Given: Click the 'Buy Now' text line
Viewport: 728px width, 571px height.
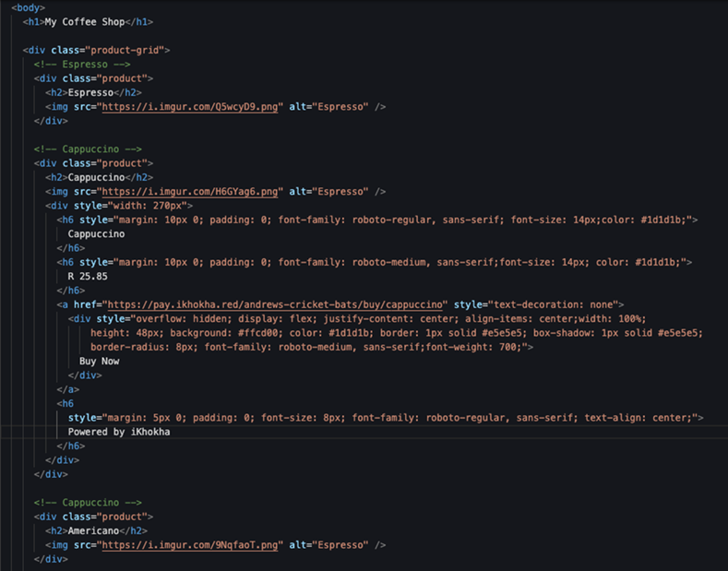Looking at the screenshot, I should click(99, 361).
